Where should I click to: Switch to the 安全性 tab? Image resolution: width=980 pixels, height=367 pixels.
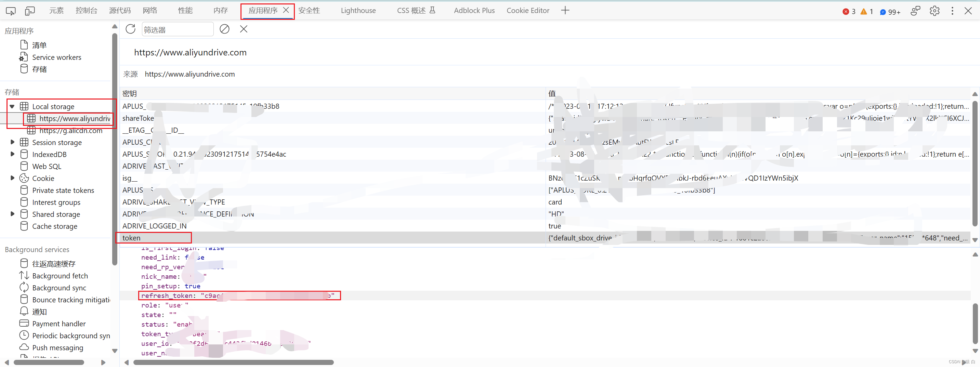click(309, 11)
